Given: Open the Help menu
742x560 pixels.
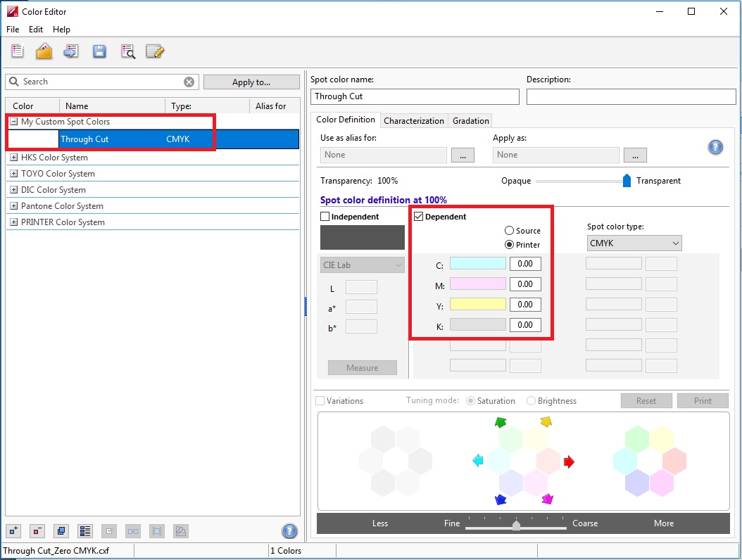Looking at the screenshot, I should click(61, 30).
